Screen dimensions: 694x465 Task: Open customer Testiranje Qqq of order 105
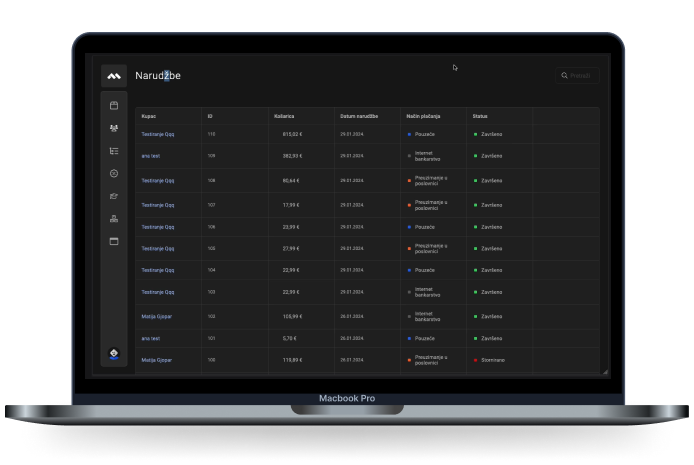pos(158,249)
